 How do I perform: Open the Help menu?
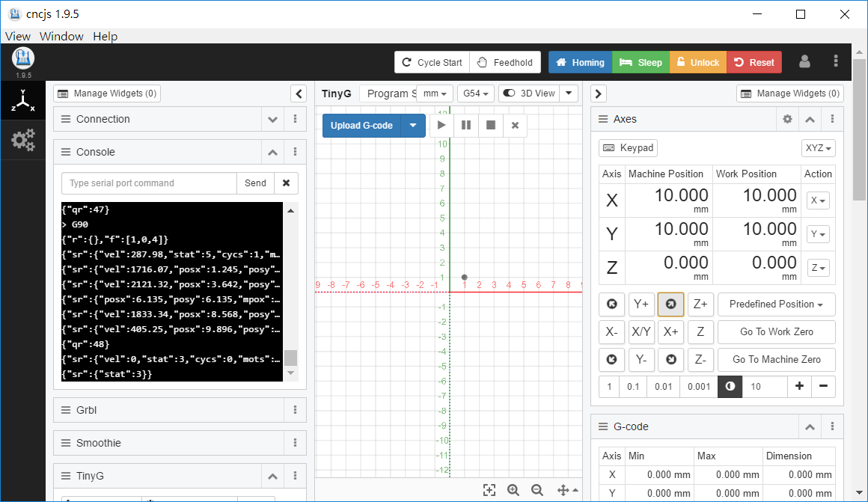pos(105,36)
